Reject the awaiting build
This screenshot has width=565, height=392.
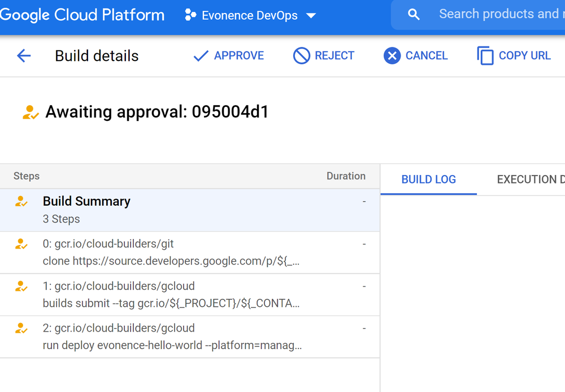(324, 55)
